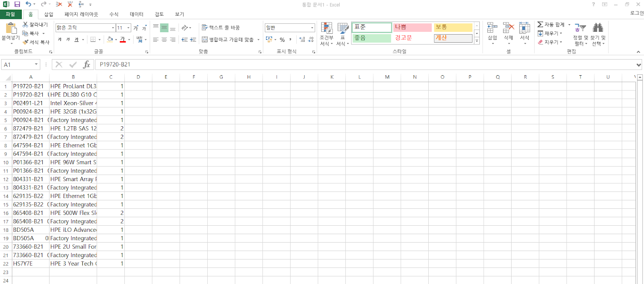Click the Cut (잘라내기) scissors button
Viewport: 644px width, 284px height.
tap(35, 25)
